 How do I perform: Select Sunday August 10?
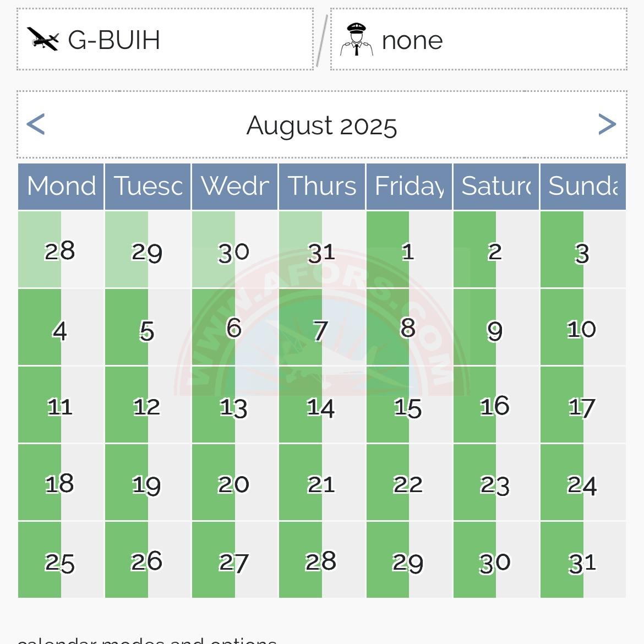[582, 329]
